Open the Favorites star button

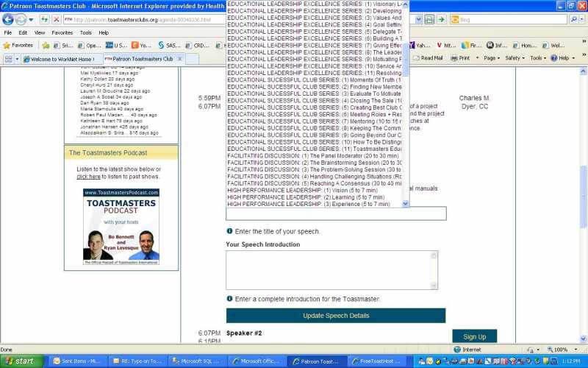point(18,46)
